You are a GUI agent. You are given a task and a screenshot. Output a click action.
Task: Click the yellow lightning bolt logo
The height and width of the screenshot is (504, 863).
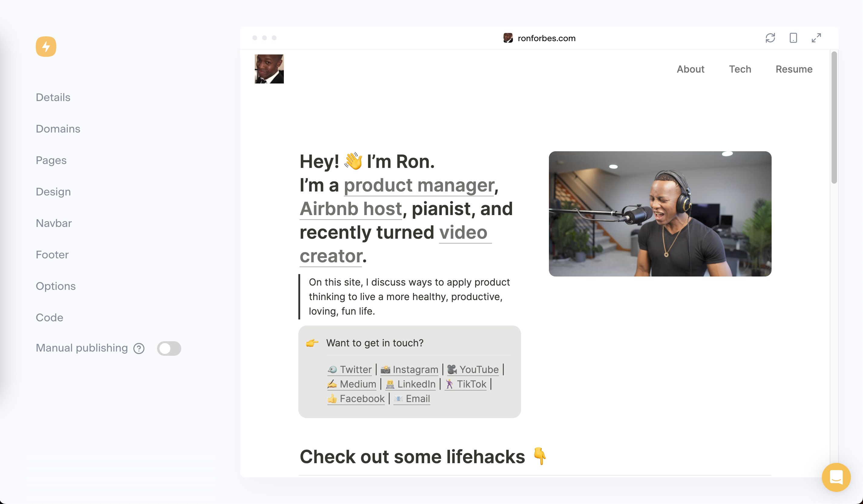pos(46,47)
